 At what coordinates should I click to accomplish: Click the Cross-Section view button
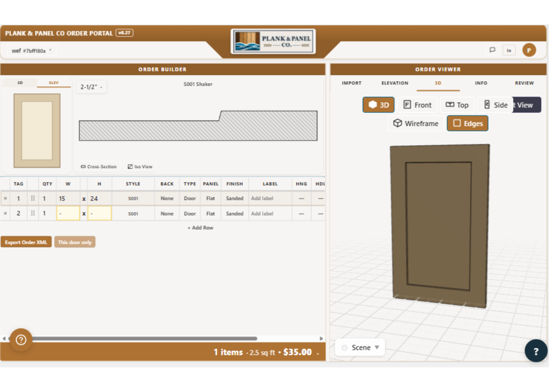click(x=99, y=167)
